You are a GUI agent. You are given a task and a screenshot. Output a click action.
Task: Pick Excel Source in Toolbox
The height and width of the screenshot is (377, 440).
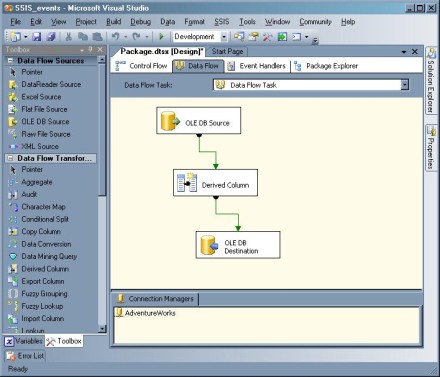click(41, 97)
